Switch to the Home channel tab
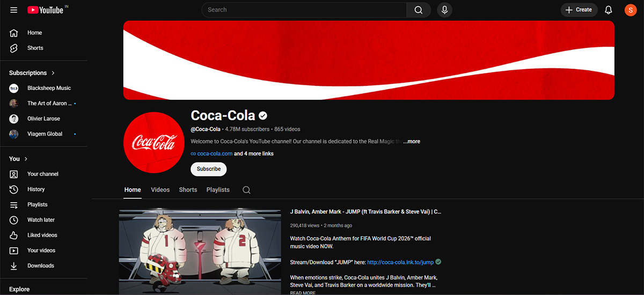This screenshot has height=295, width=644. tap(133, 190)
